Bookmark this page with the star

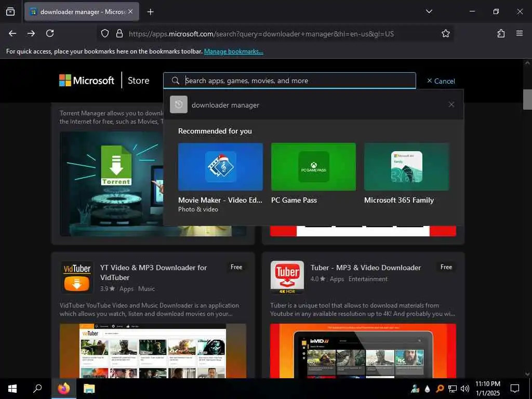(x=445, y=33)
